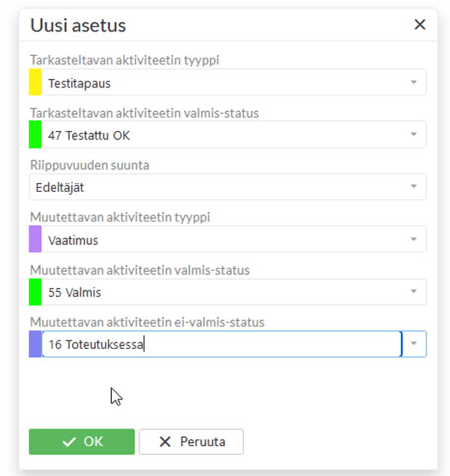Screen dimensions: 450x476
Task: Cancel with the Peruuta button
Action: (192, 442)
